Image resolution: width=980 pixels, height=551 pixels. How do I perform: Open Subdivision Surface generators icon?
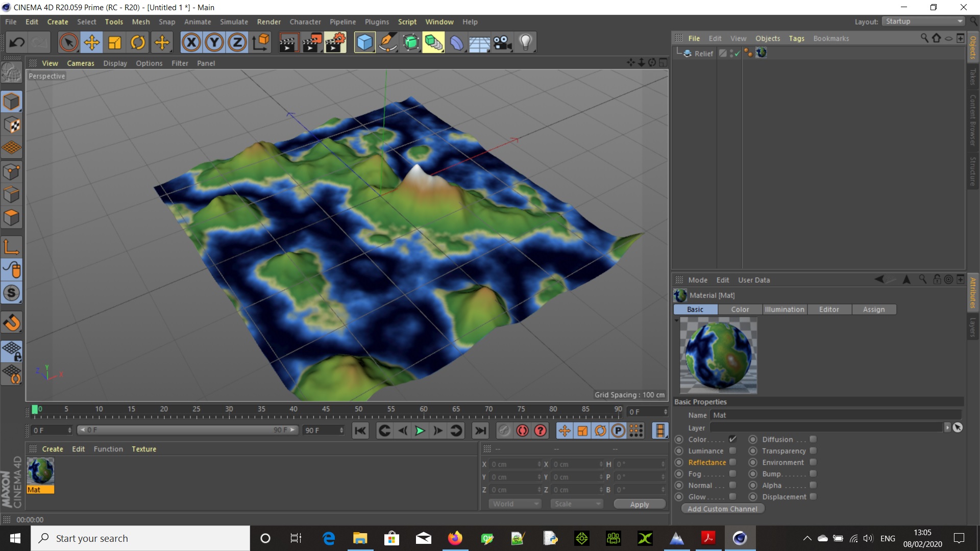click(x=411, y=42)
